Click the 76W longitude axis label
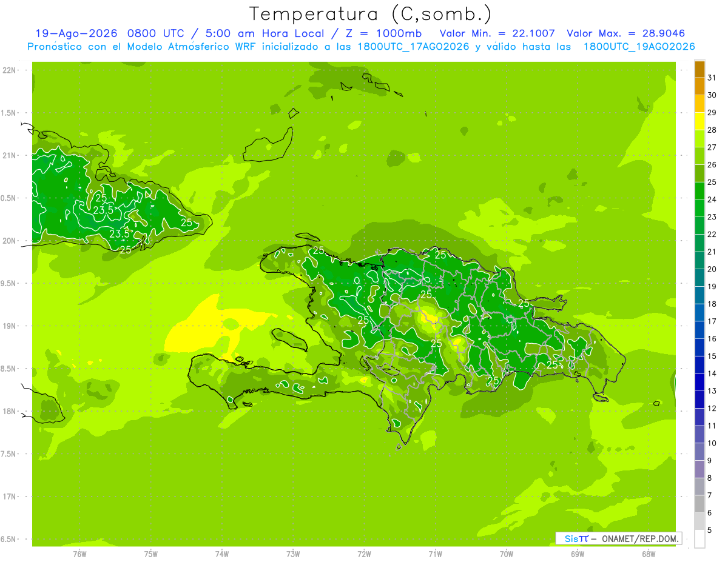The width and height of the screenshot is (728, 562). click(x=79, y=554)
